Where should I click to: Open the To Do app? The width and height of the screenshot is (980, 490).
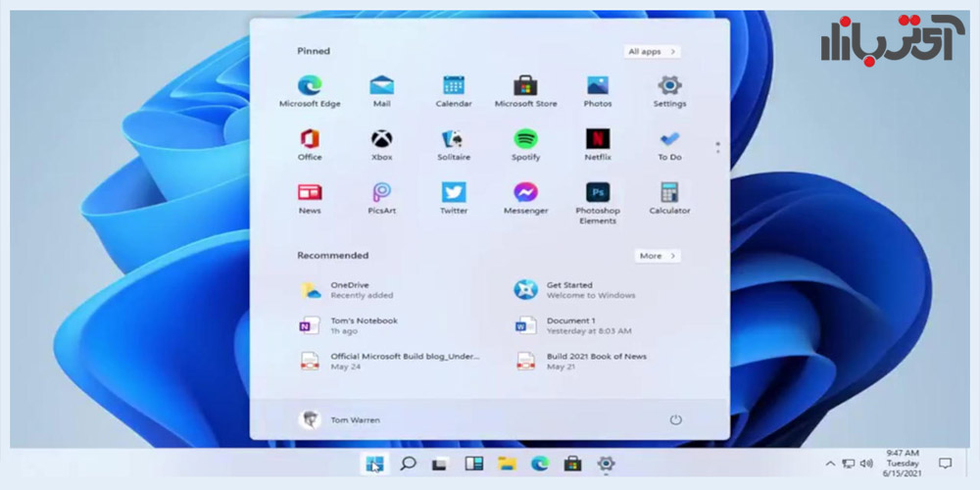click(x=669, y=145)
